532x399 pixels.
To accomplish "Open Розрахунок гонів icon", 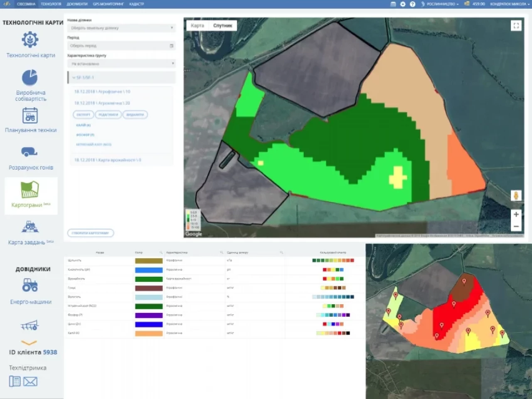I will tap(29, 152).
